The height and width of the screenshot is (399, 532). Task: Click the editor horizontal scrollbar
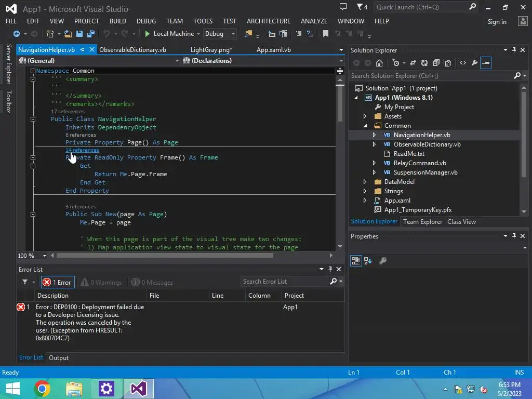click(165, 256)
